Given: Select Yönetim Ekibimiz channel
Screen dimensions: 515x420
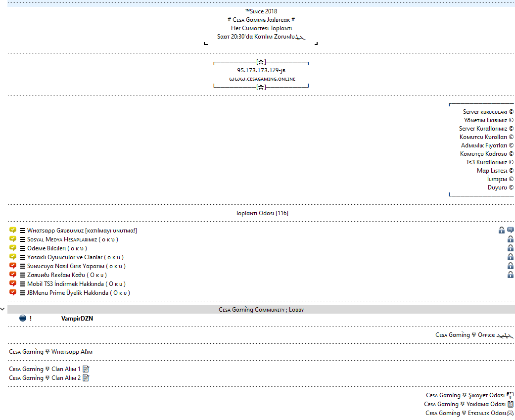Looking at the screenshot, I should tap(489, 120).
